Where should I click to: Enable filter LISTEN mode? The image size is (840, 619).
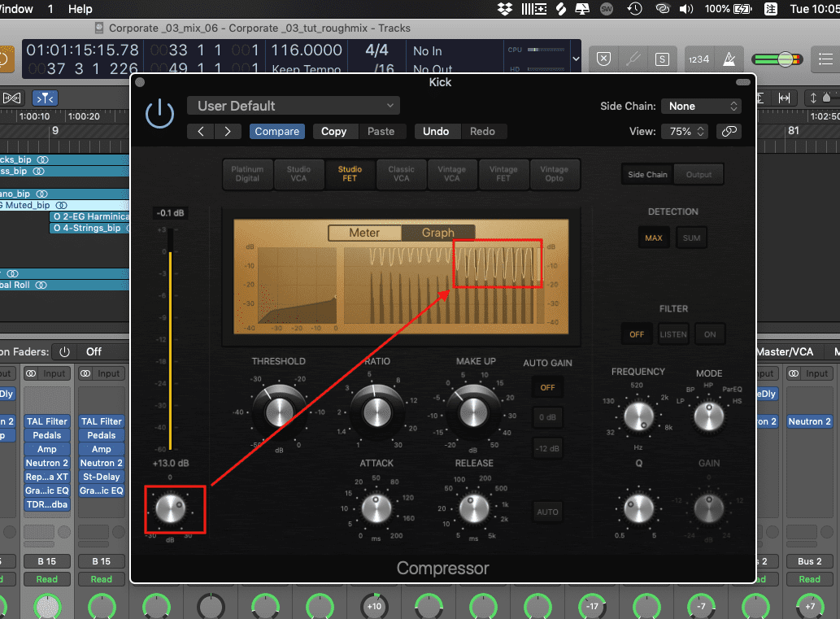pos(672,334)
